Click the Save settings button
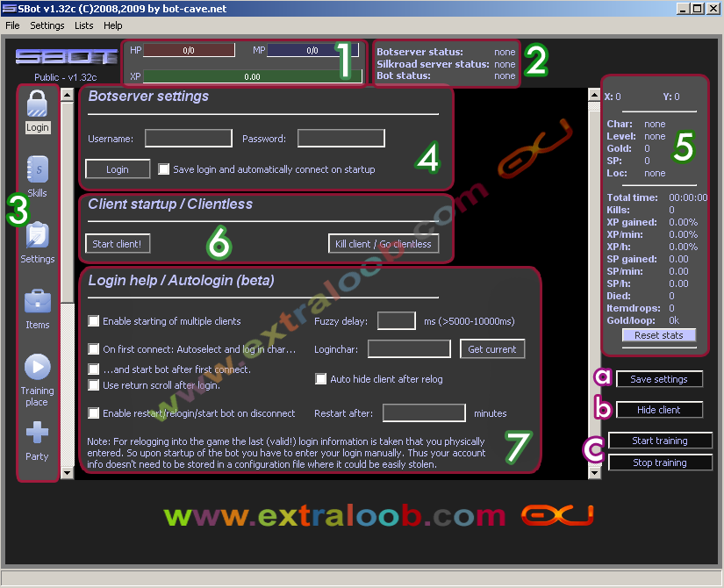The image size is (724, 588). [659, 379]
